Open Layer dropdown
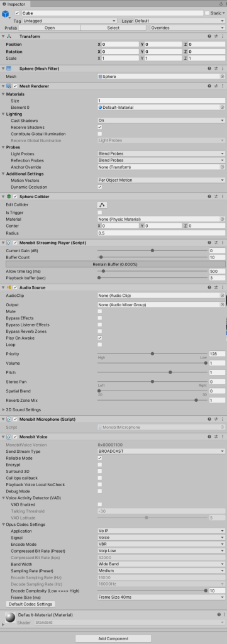 click(x=179, y=21)
